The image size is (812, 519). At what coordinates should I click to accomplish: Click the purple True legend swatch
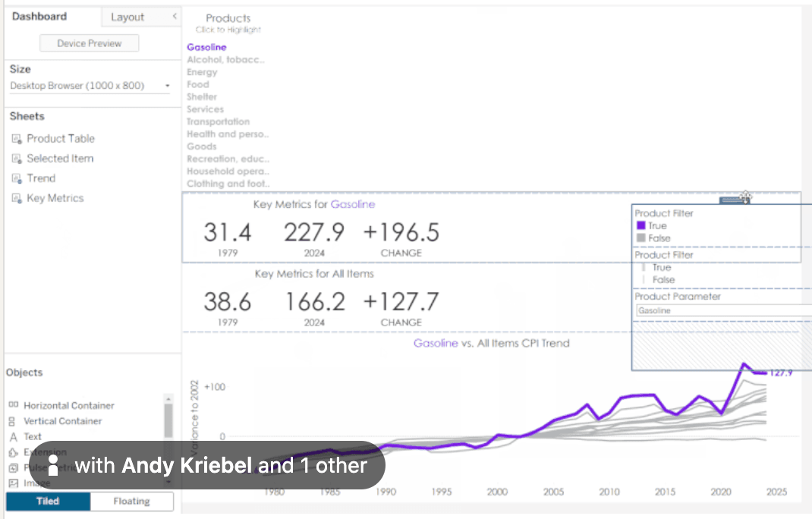[640, 225]
